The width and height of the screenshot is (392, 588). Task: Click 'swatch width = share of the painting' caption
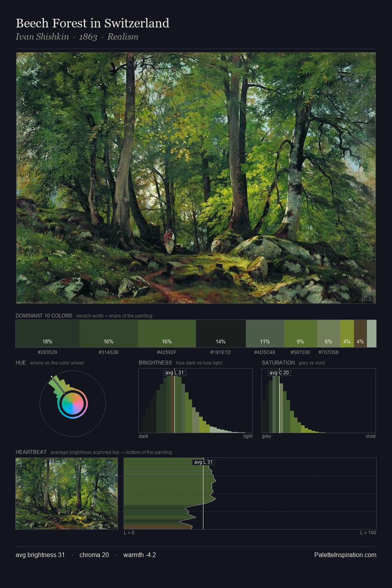pos(114,316)
